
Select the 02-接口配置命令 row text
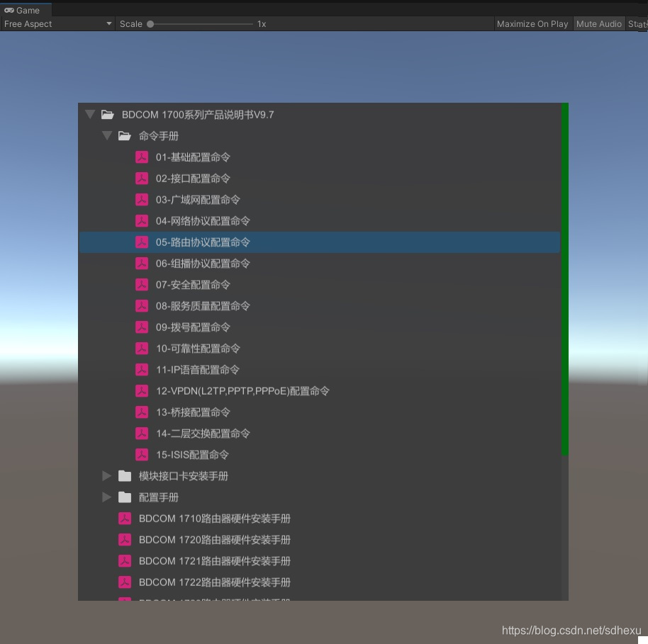193,179
